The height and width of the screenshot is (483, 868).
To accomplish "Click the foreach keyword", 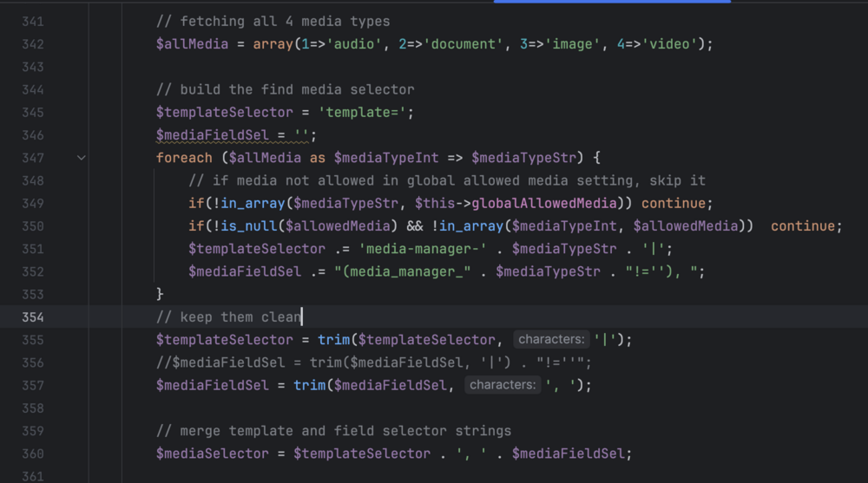I will pos(184,158).
